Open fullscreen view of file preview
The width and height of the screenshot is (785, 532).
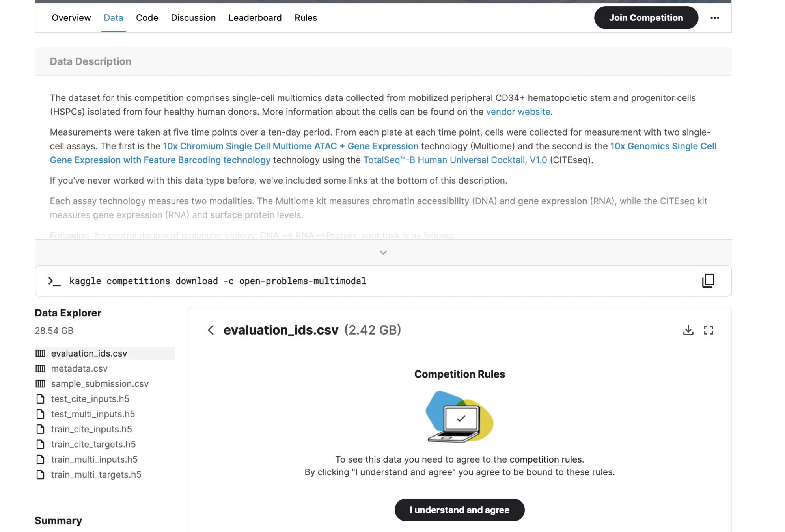708,330
